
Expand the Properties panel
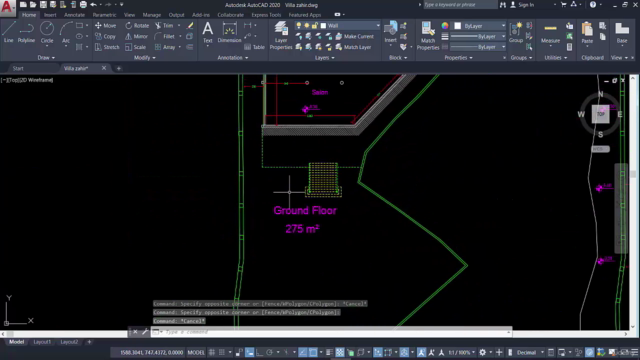tap(458, 58)
